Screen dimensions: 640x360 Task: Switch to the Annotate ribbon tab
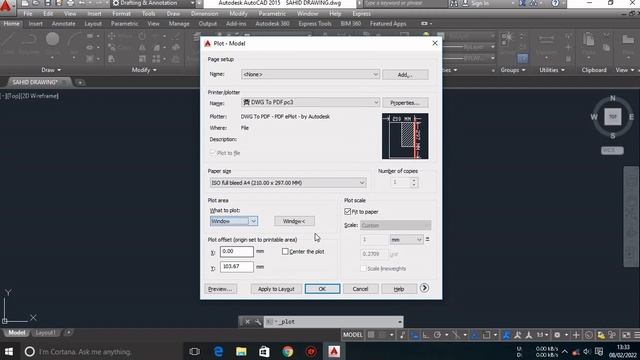pyautogui.click(x=64, y=24)
